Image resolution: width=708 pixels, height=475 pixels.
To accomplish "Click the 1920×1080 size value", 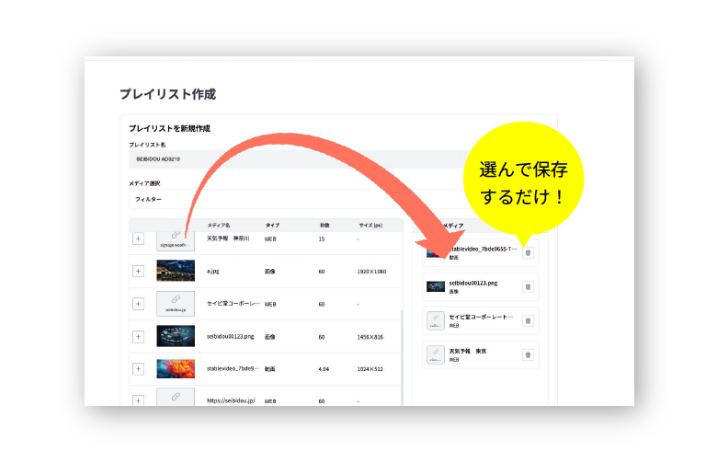I will [x=371, y=272].
